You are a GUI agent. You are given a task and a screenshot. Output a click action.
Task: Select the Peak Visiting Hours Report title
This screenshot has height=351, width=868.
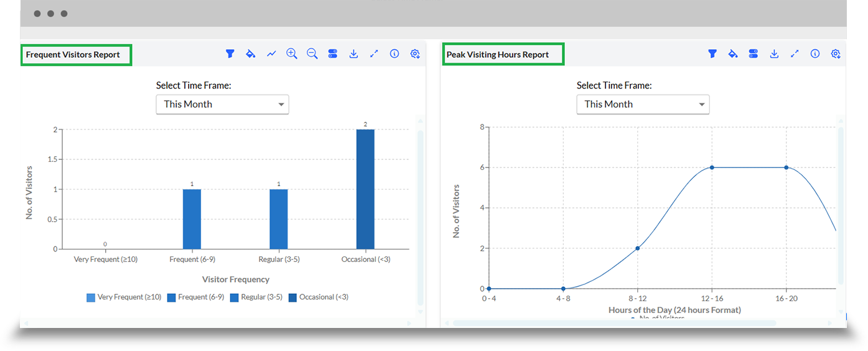click(x=498, y=55)
